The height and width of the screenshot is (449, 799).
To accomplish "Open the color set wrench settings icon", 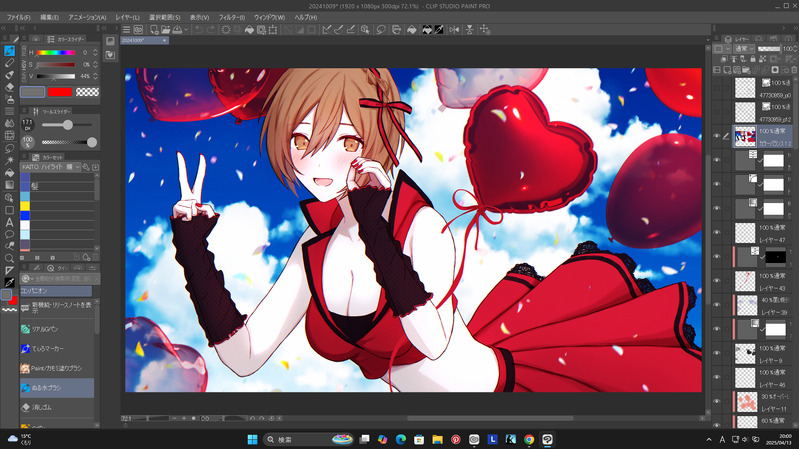I will pos(86,167).
